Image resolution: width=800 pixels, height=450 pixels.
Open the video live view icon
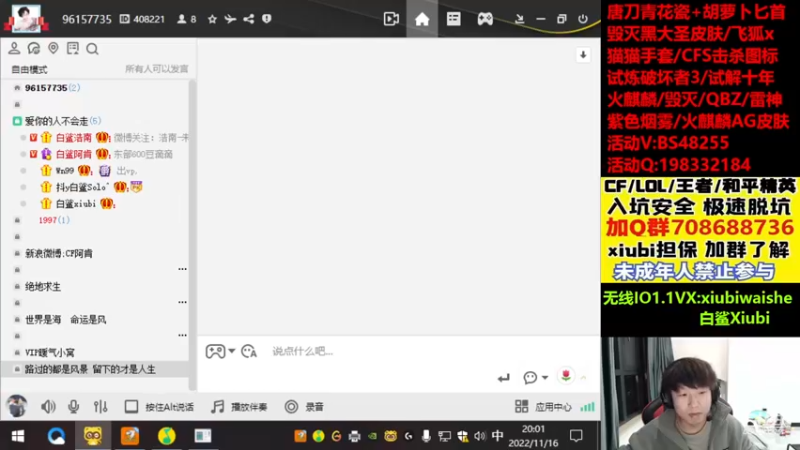point(391,19)
